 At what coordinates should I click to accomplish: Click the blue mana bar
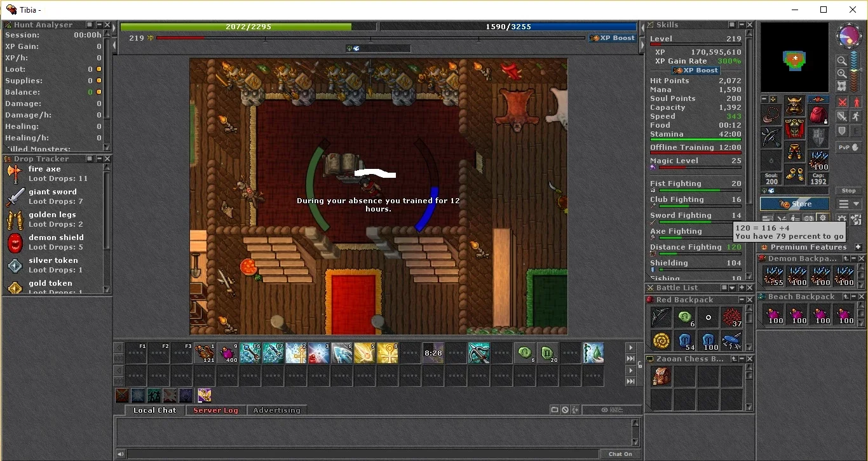point(508,27)
